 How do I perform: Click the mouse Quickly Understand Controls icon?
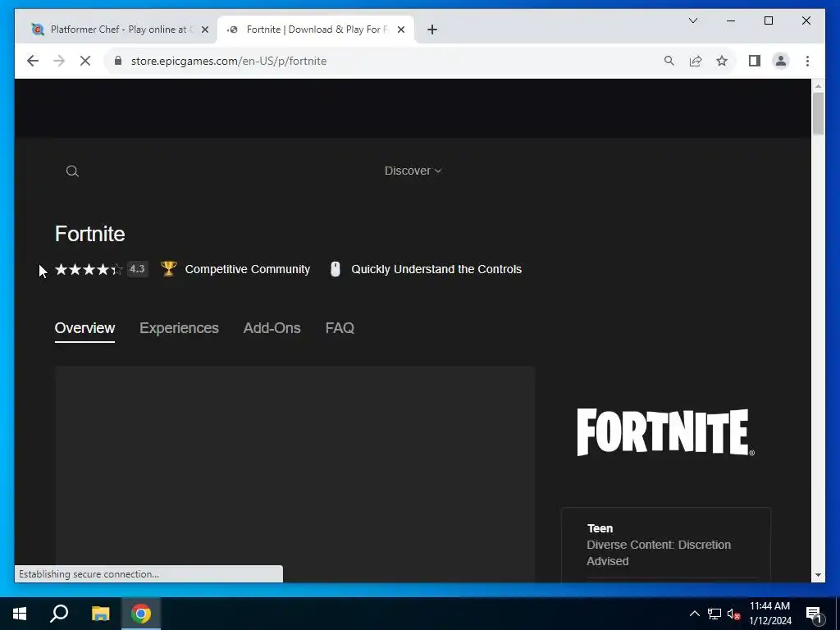pyautogui.click(x=336, y=269)
